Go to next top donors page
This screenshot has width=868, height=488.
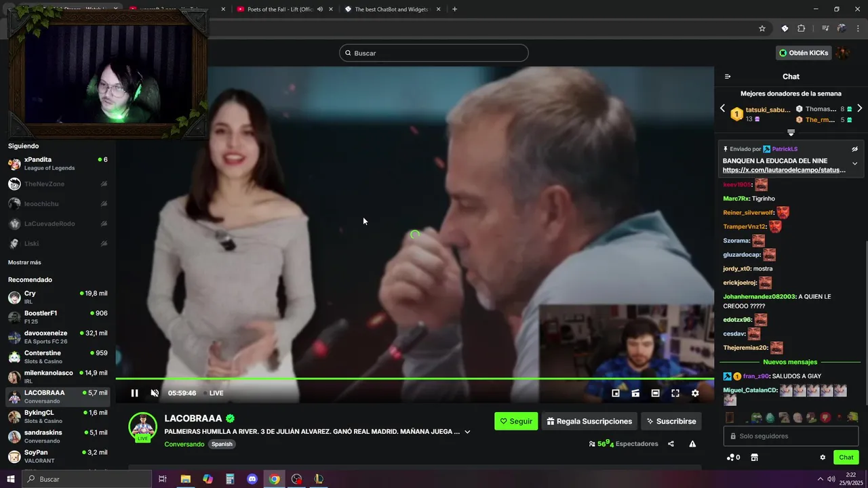pyautogui.click(x=859, y=108)
